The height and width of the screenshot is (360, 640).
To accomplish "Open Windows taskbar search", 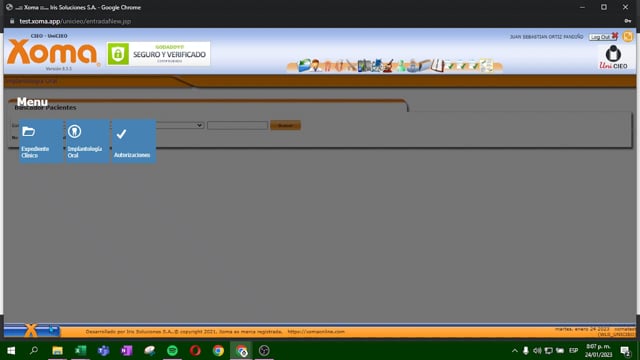I will pyautogui.click(x=34, y=351).
